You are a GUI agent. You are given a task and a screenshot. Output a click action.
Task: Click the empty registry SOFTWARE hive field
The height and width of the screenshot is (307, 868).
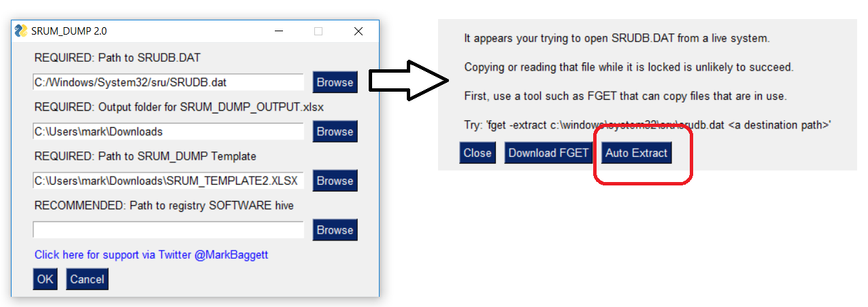[x=168, y=230]
